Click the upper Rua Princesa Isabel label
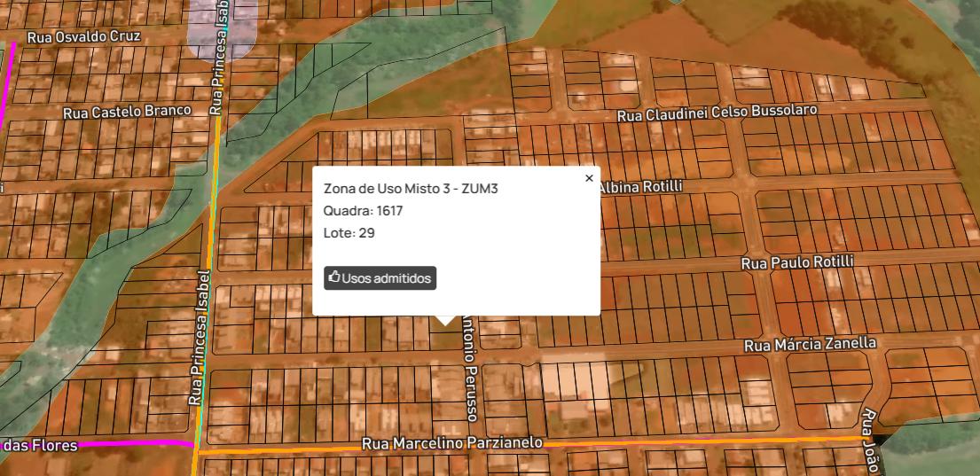Viewport: 980px width, 476px height. pyautogui.click(x=219, y=57)
